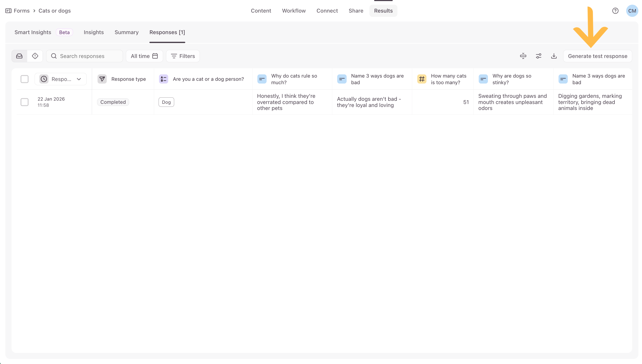Open the help question mark icon
642x364 pixels.
coord(615,11)
